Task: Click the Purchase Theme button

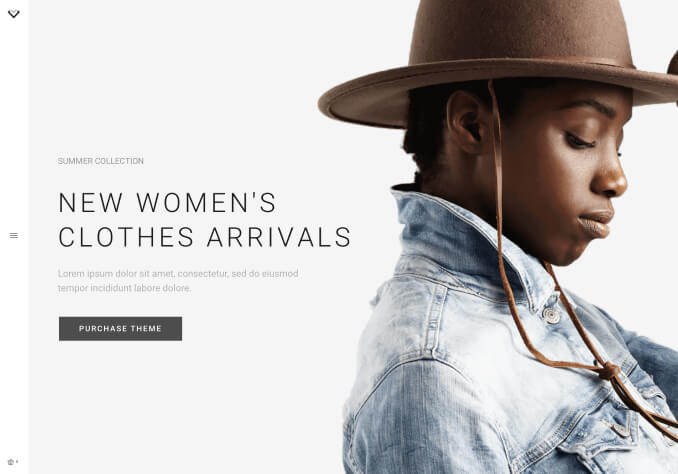Action: [120, 329]
